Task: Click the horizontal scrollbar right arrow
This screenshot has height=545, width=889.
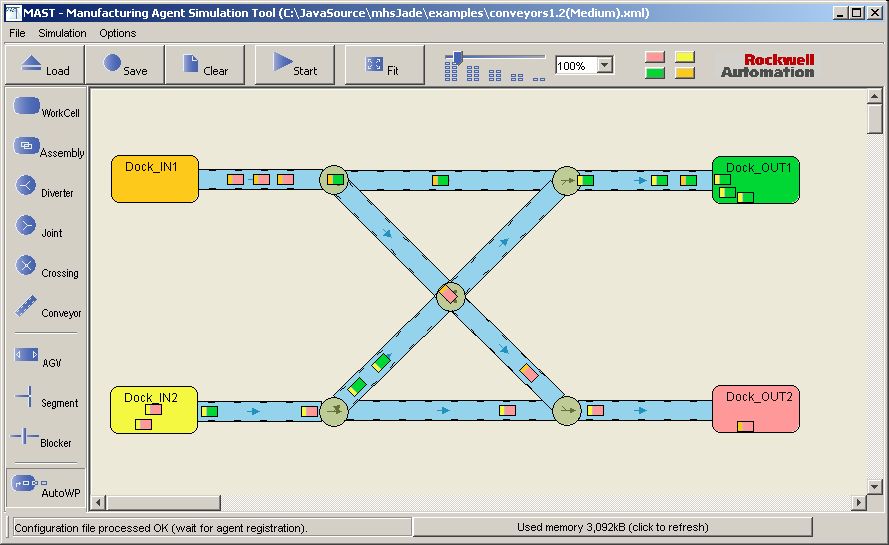Action: [858, 502]
